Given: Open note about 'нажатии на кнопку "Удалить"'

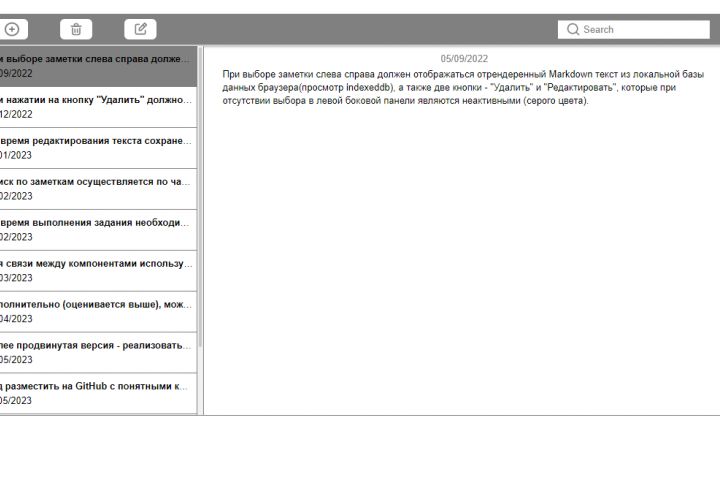Looking at the screenshot, I should pos(98,107).
